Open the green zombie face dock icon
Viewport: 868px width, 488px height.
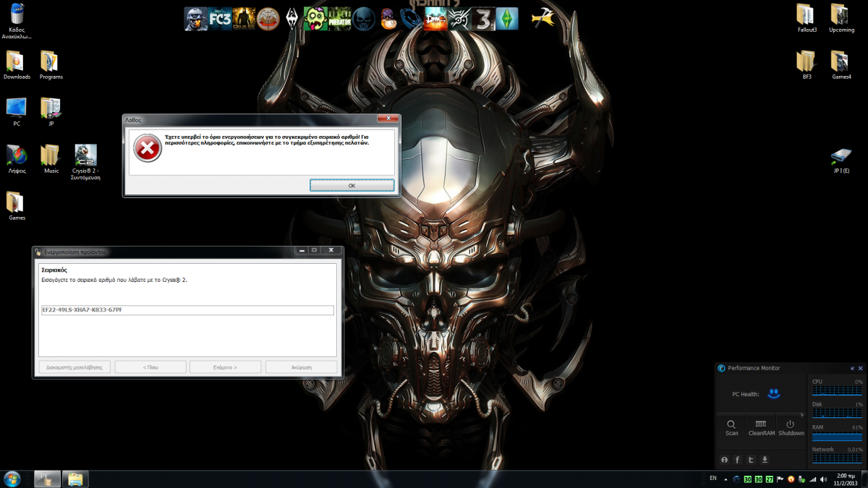pyautogui.click(x=315, y=19)
